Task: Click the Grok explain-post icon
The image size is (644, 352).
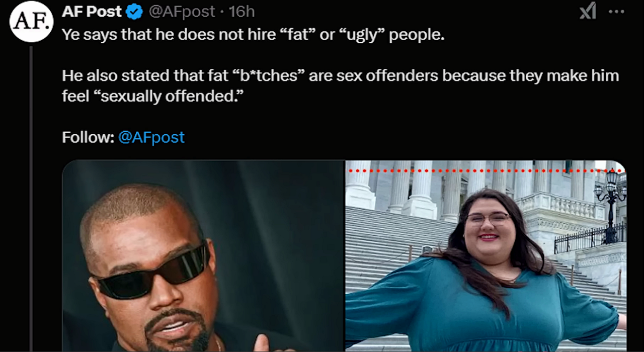Action: tap(588, 11)
